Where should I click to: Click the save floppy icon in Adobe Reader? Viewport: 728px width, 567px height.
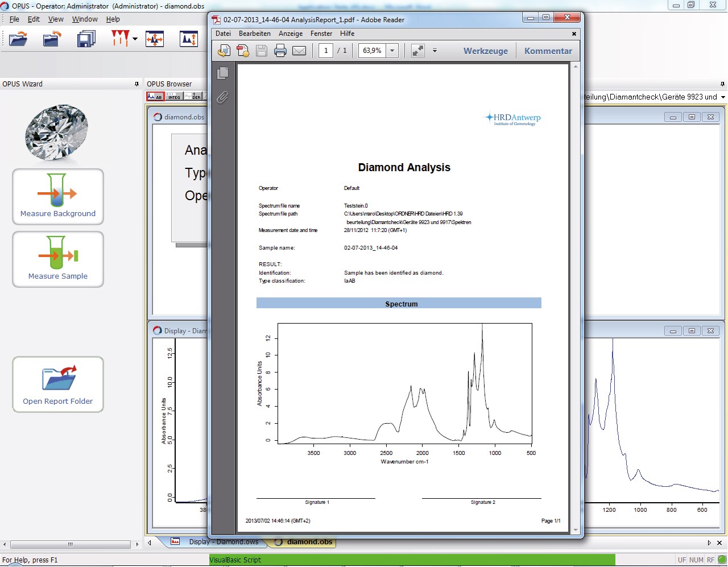click(x=262, y=51)
